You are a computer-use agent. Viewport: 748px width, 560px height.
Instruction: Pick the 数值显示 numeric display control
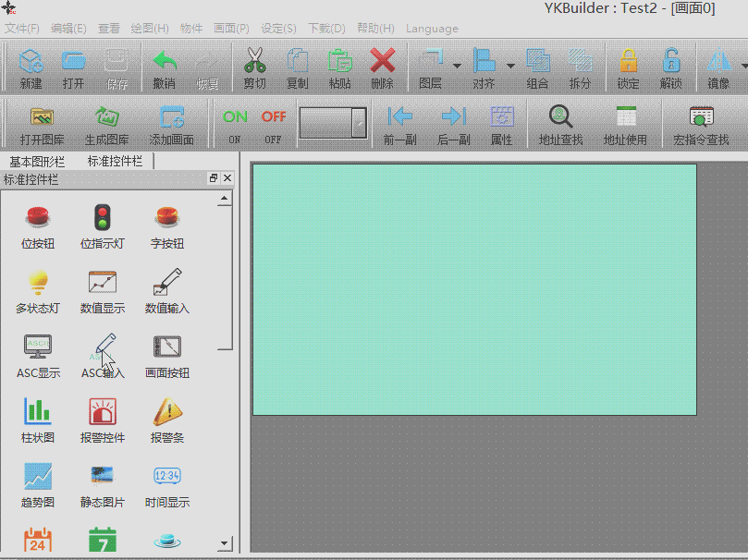[x=102, y=292]
